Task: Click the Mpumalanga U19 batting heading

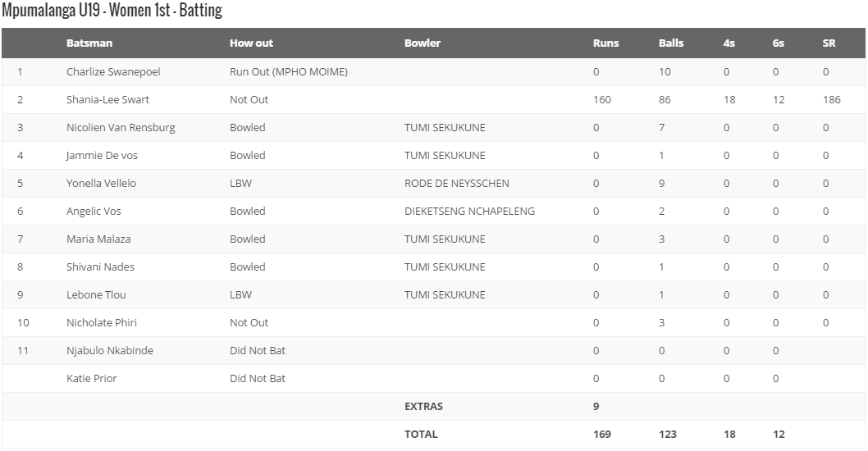Action: click(x=112, y=11)
